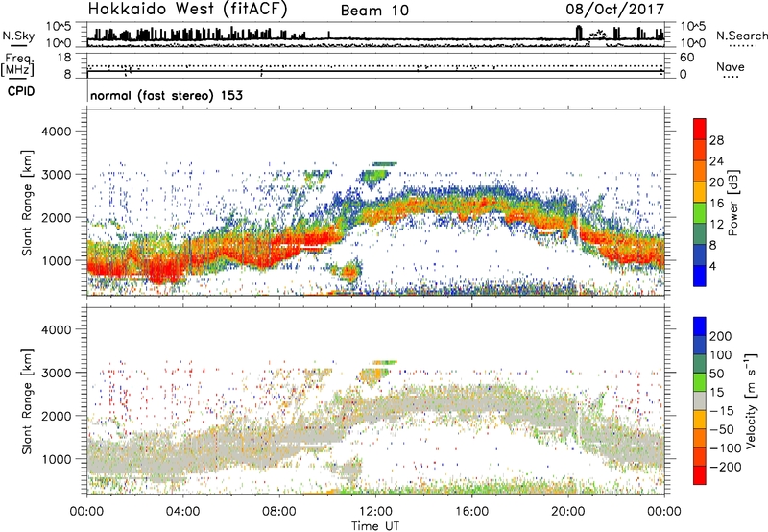This screenshot has width=768, height=532.
Task: Click the "-100" velocity colorbar label
Action: pos(725,448)
